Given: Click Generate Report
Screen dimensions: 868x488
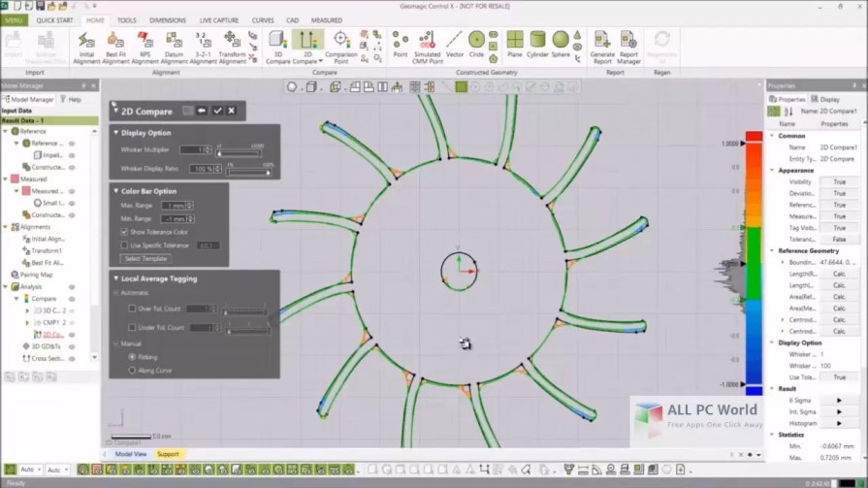Looking at the screenshot, I should tap(602, 48).
